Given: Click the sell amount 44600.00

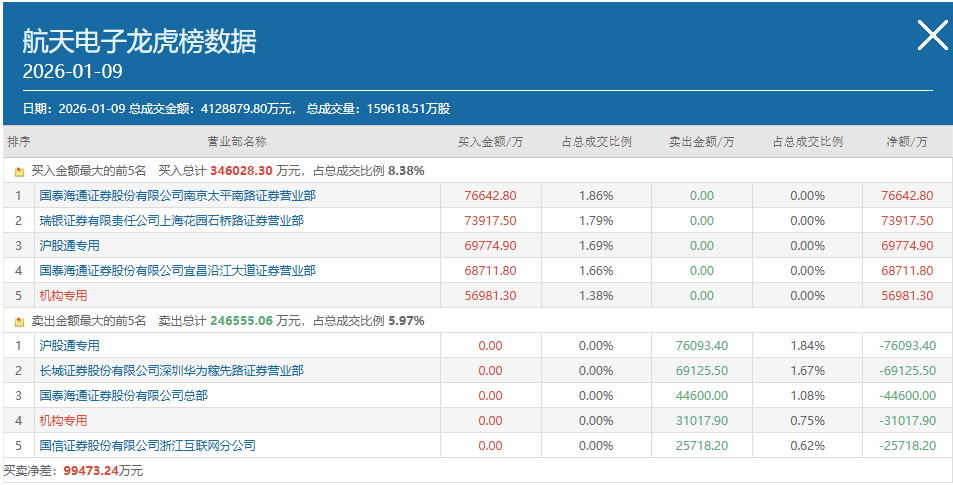Looking at the screenshot, I should click(701, 395).
